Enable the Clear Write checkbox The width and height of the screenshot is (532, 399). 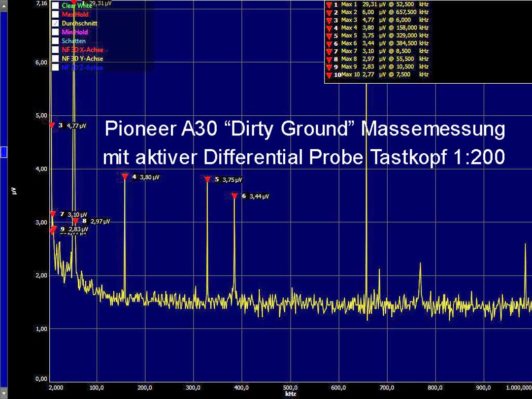point(55,5)
